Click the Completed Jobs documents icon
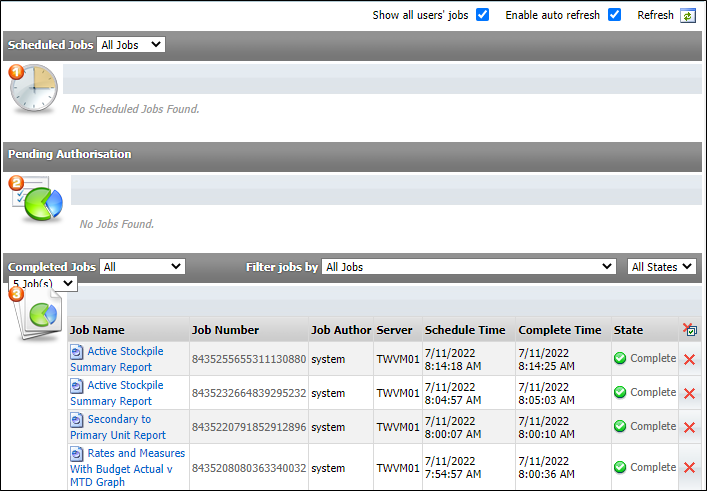Viewport: 707px width, 491px height. pos(37,314)
